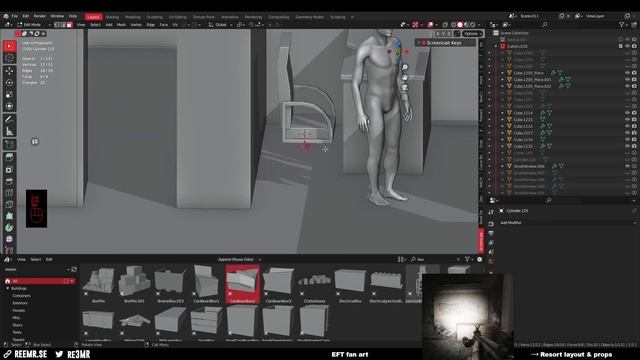Select the Rotate tool
Image resolution: width=640 pixels, height=360 pixels.
point(9,83)
